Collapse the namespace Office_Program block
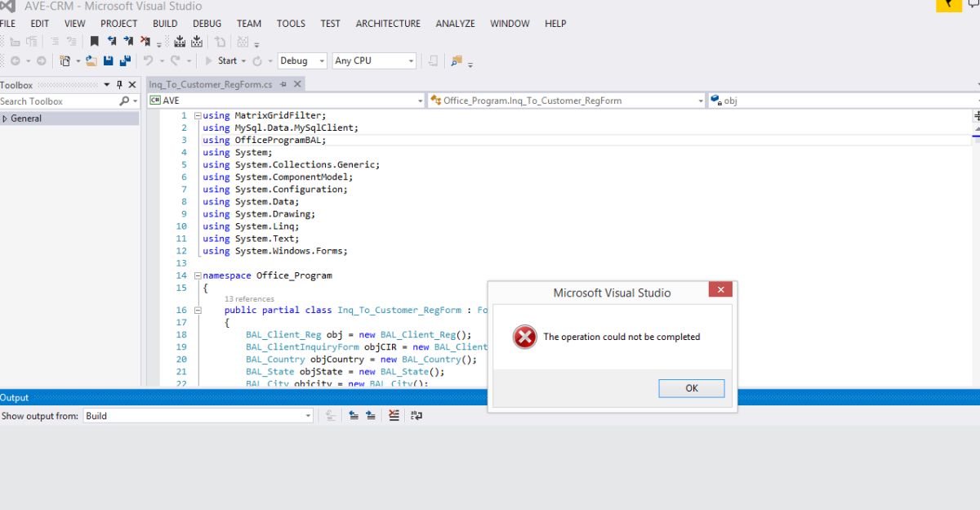980x510 pixels. point(197,275)
